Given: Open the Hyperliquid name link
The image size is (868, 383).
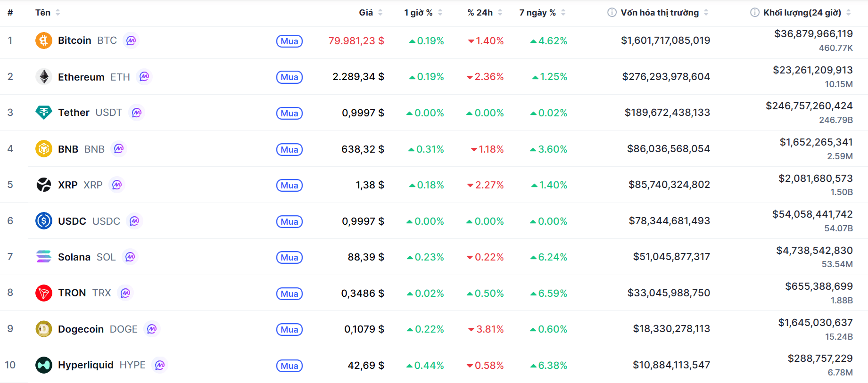Looking at the screenshot, I should point(86,365).
